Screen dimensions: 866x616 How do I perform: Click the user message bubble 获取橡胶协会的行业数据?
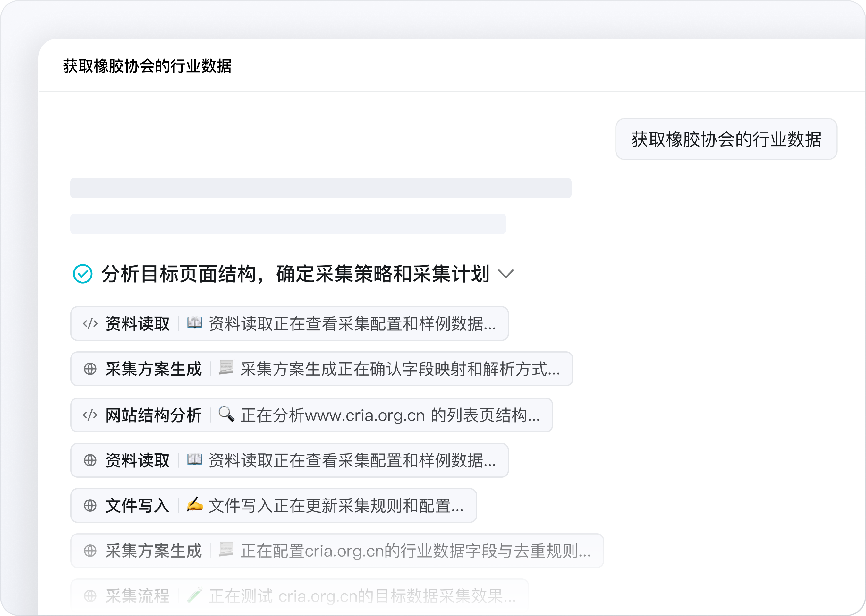pyautogui.click(x=726, y=139)
